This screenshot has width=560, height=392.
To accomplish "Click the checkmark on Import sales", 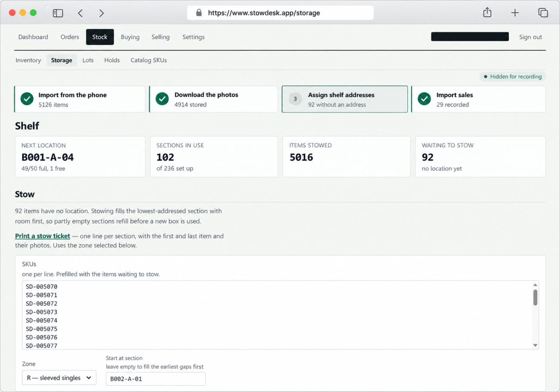I will (x=424, y=99).
